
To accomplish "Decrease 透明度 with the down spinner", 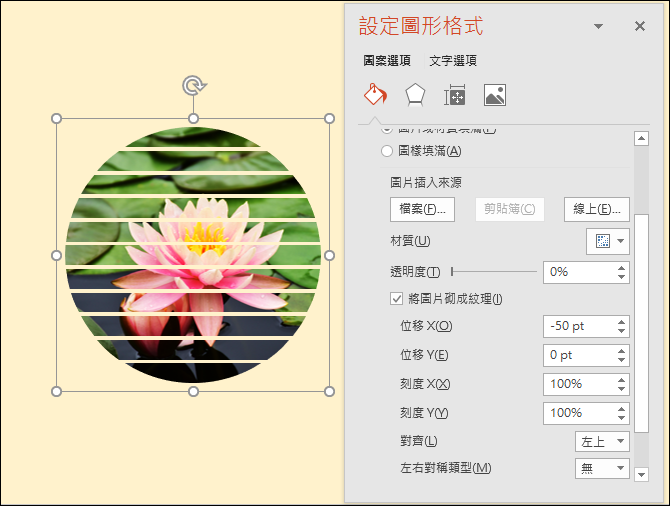I will click(621, 277).
